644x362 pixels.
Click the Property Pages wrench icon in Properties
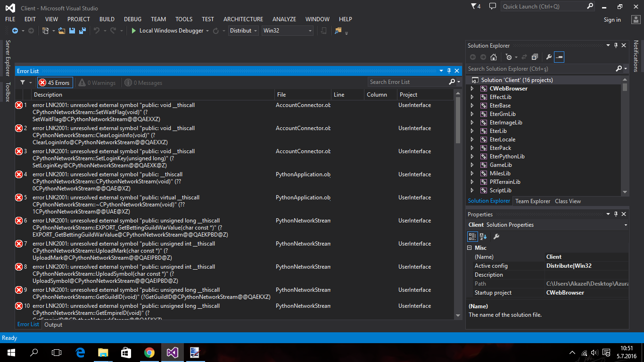(x=496, y=236)
